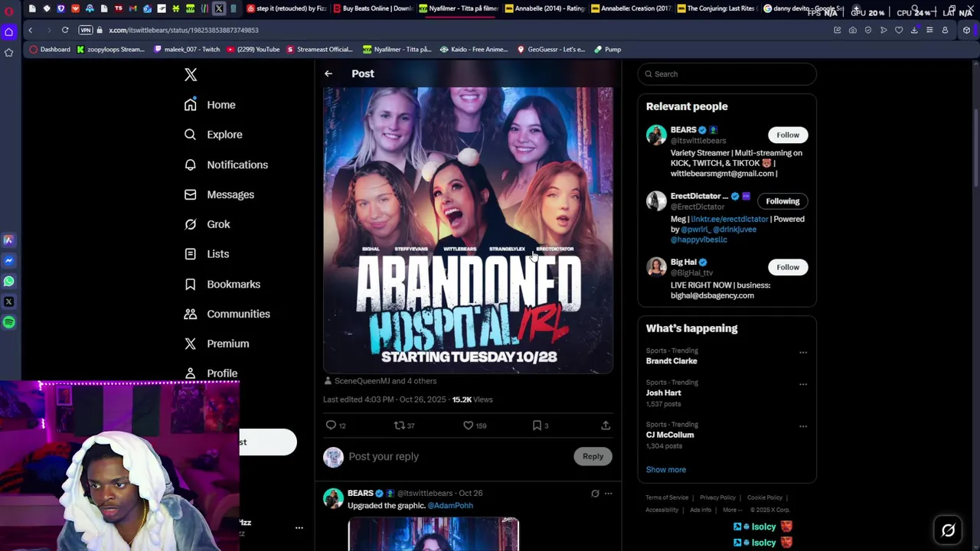Reload the page in browser

pos(65,30)
